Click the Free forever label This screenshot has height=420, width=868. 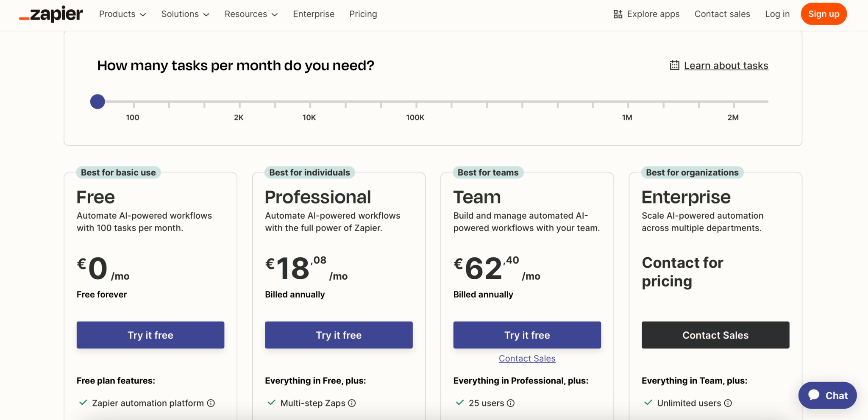click(102, 295)
